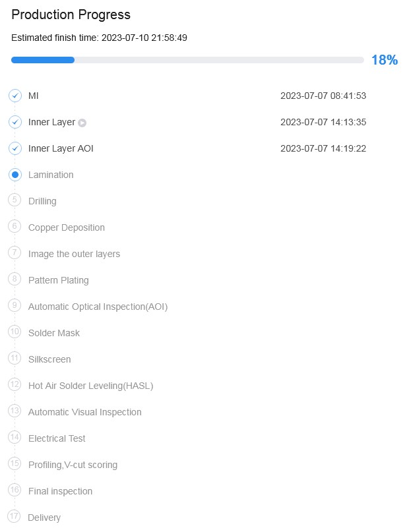
Task: Click step 8 Pattern Plating number icon
Action: [x=15, y=279]
